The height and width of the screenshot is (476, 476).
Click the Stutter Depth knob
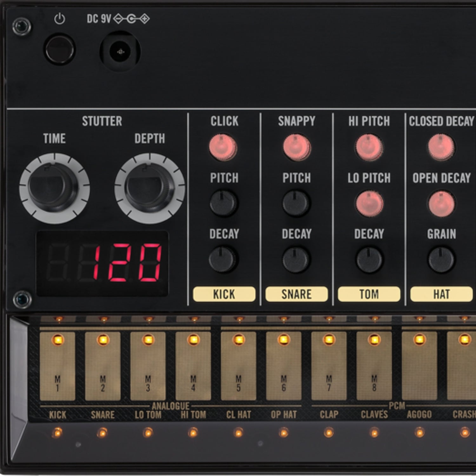click(150, 188)
